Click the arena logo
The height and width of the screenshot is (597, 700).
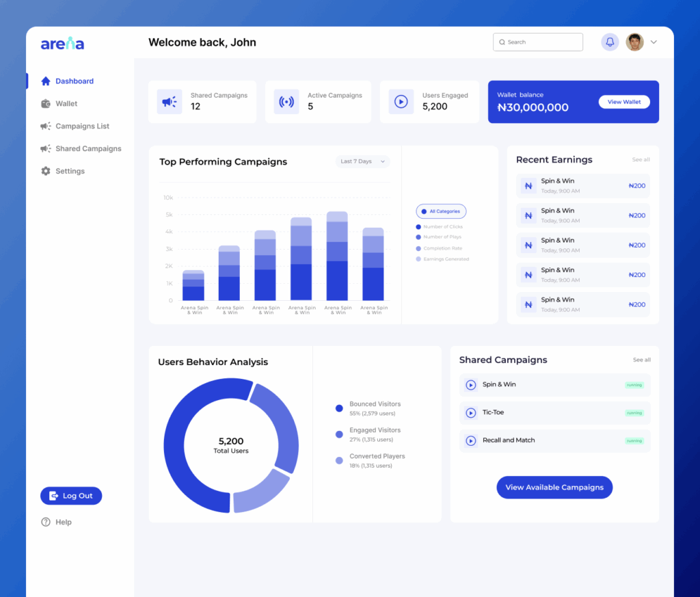click(x=62, y=44)
